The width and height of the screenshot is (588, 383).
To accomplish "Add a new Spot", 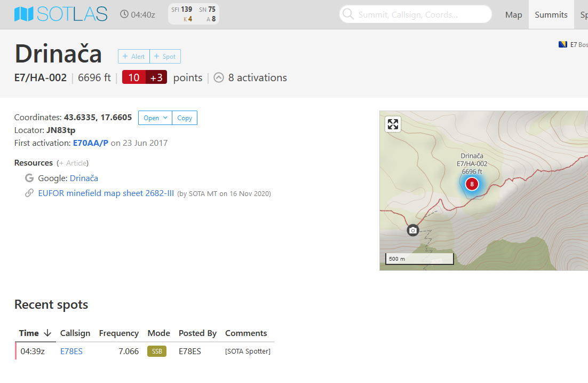I will [x=165, y=57].
